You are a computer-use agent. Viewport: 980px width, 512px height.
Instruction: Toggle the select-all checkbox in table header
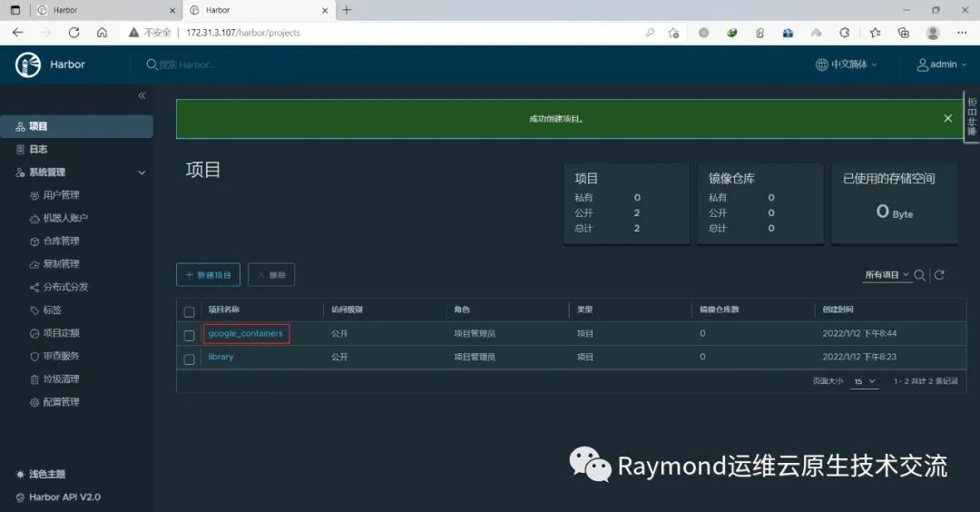pyautogui.click(x=190, y=311)
